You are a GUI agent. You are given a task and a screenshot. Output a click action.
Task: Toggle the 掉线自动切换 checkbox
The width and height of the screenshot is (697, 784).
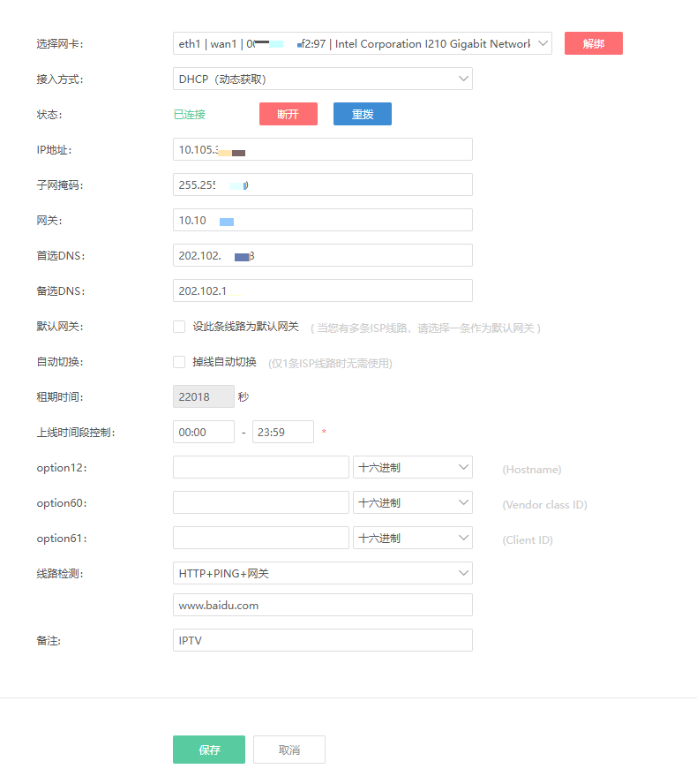pyautogui.click(x=179, y=362)
